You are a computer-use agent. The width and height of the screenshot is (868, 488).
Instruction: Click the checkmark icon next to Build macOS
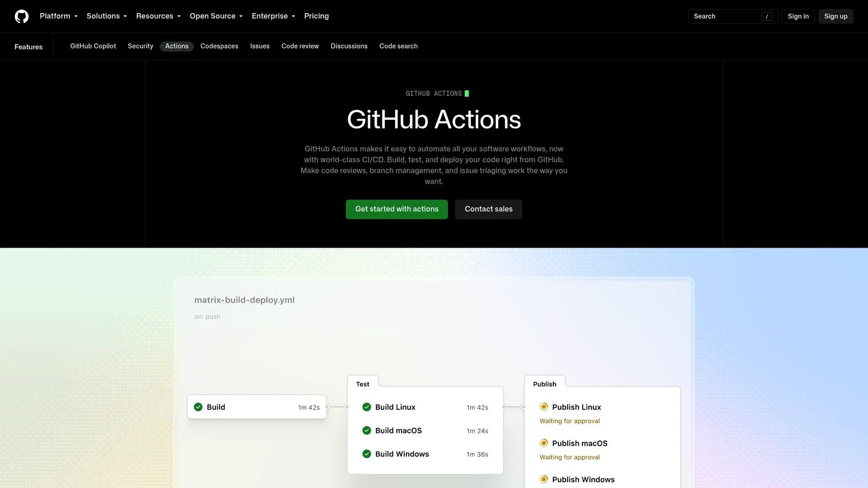(367, 431)
